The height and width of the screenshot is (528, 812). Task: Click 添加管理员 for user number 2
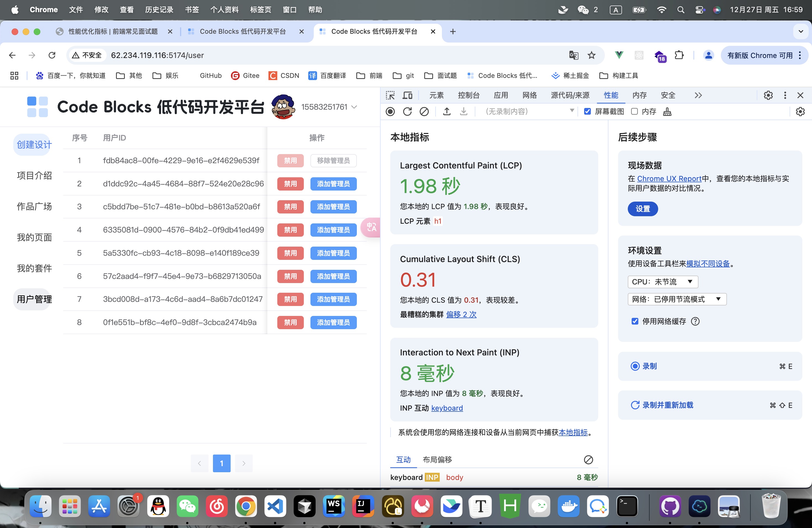click(333, 184)
